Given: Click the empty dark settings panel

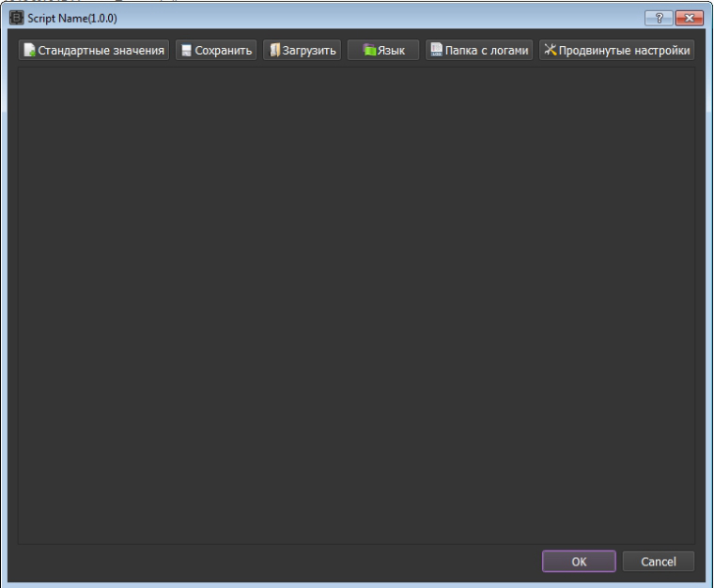Looking at the screenshot, I should pyautogui.click(x=356, y=304).
